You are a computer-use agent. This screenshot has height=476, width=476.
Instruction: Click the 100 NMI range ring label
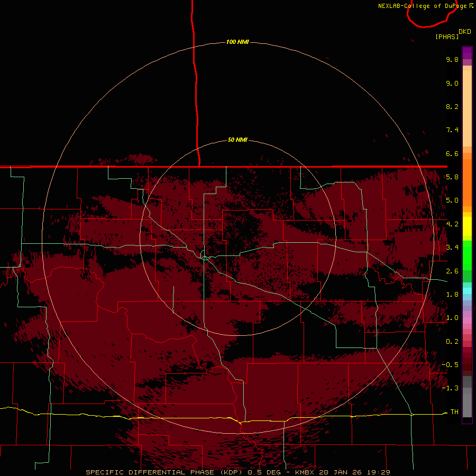tap(237, 42)
